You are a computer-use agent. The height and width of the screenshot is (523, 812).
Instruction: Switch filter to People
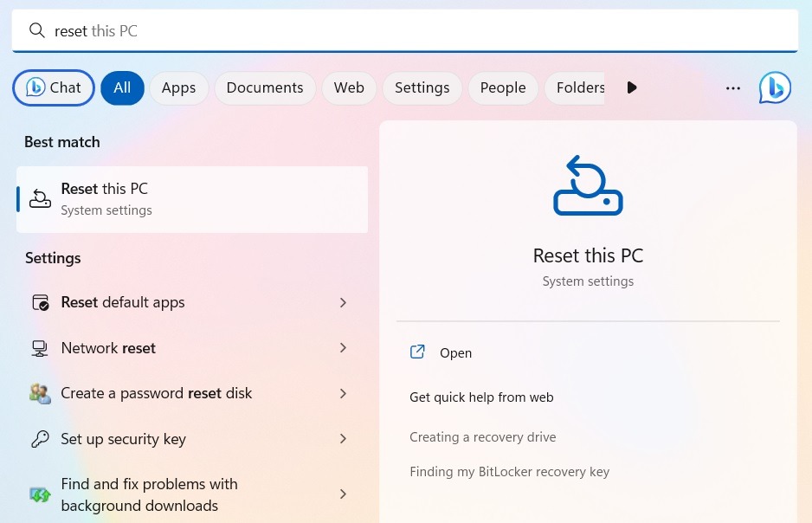coord(503,87)
